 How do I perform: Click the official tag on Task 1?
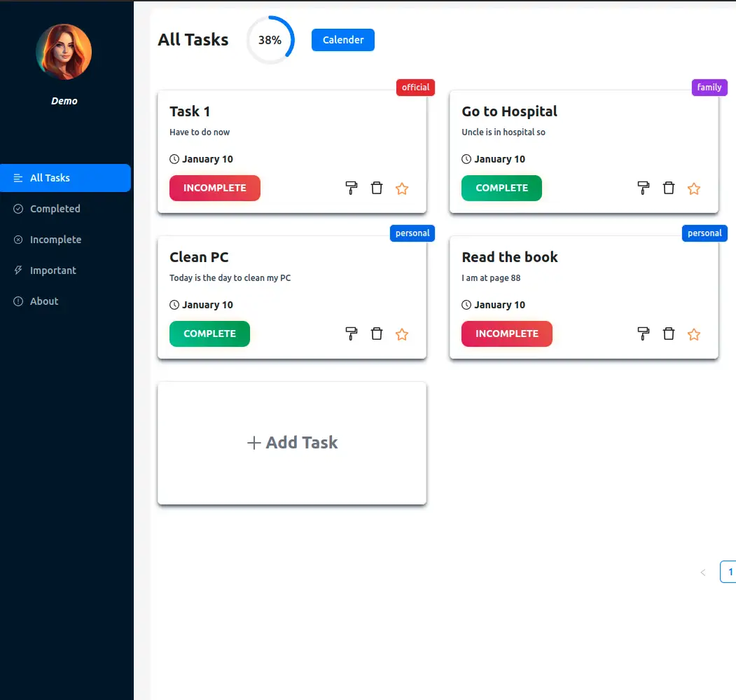[x=415, y=88]
